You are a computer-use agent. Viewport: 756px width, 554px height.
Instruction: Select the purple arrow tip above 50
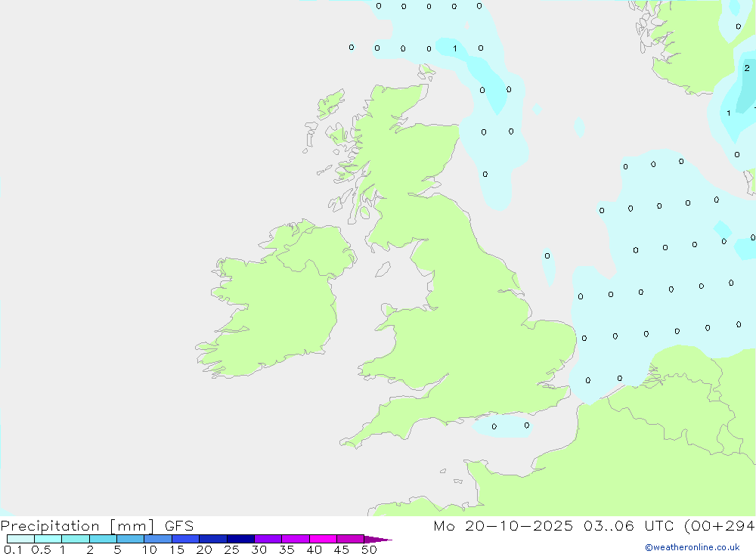click(377, 540)
